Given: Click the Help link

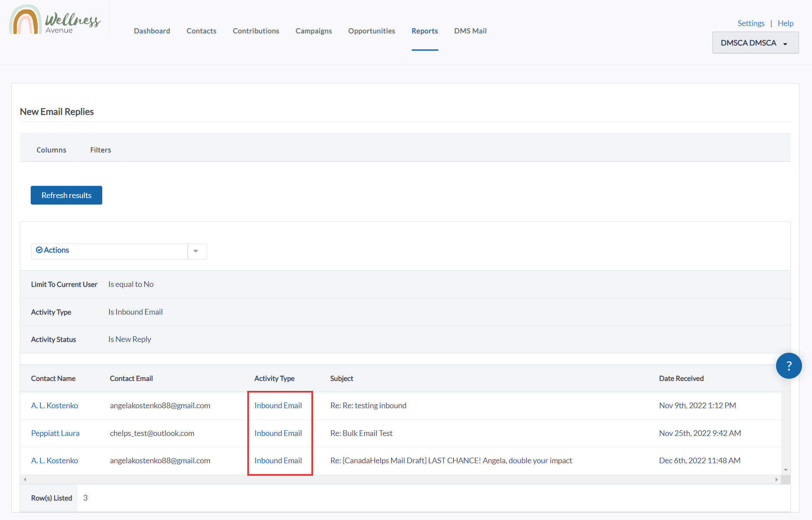Looking at the screenshot, I should point(786,23).
